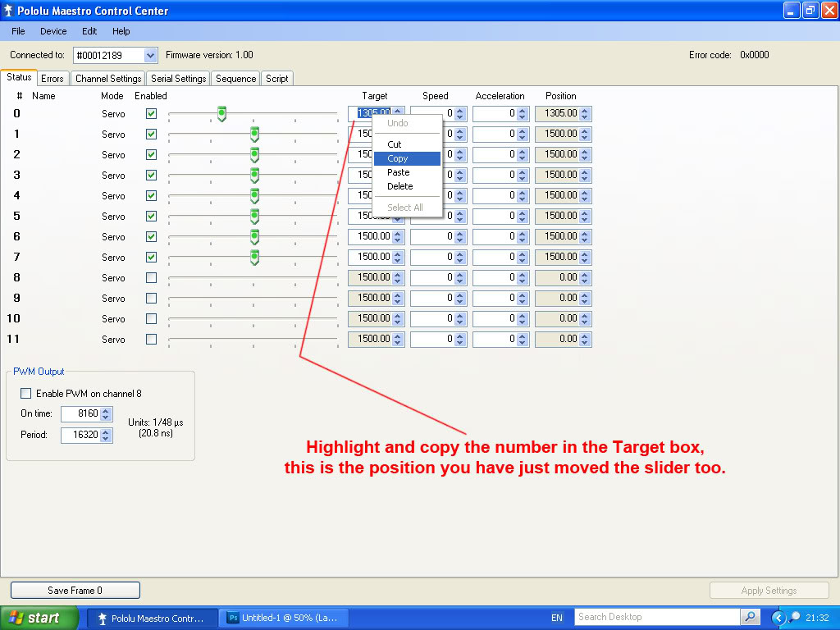
Task: Click channel 2 slider thumb
Action: 255,155
